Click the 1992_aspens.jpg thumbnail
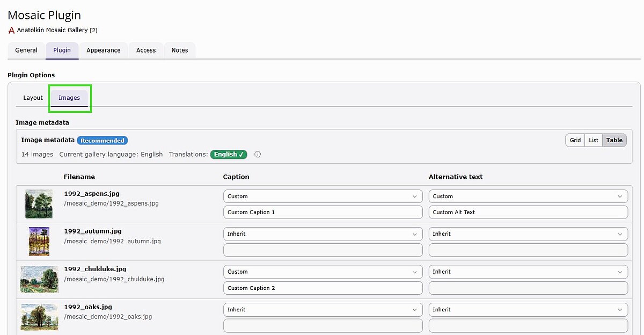This screenshot has height=335, width=644. tap(39, 204)
